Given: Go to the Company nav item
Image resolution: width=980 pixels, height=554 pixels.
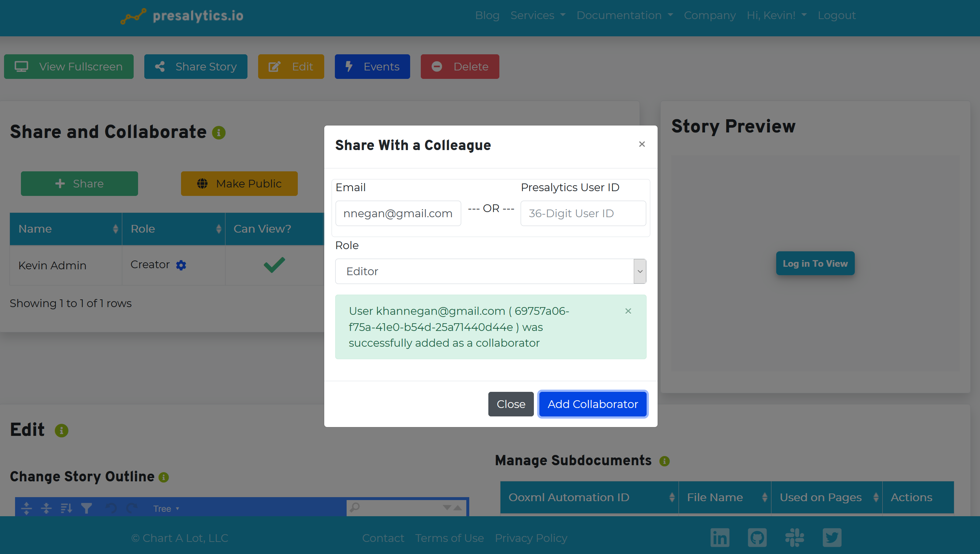Looking at the screenshot, I should [709, 15].
